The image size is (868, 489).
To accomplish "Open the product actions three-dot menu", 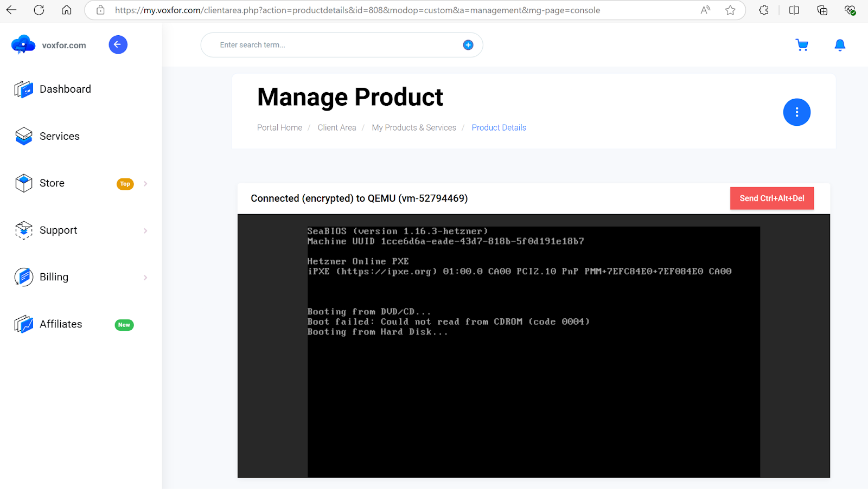I will click(x=796, y=112).
